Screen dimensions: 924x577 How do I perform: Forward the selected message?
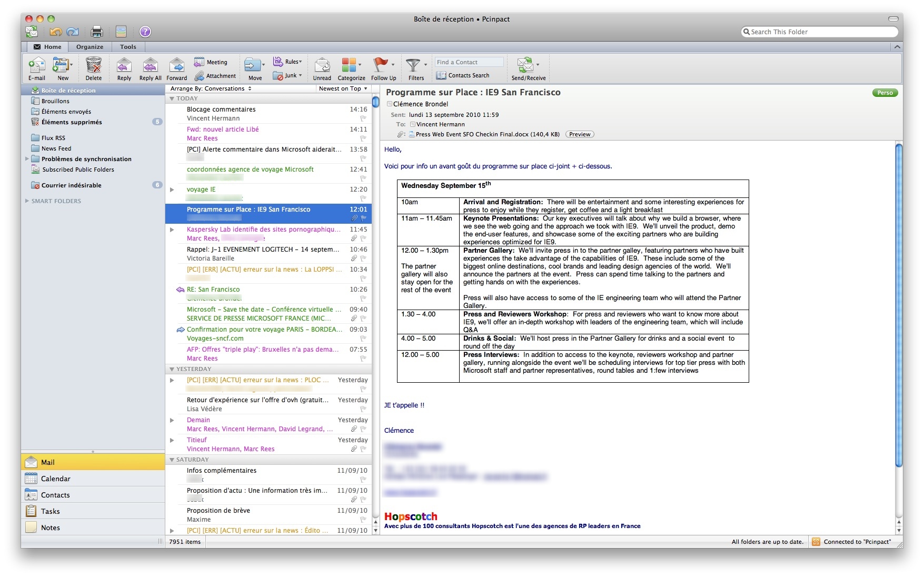click(x=177, y=69)
